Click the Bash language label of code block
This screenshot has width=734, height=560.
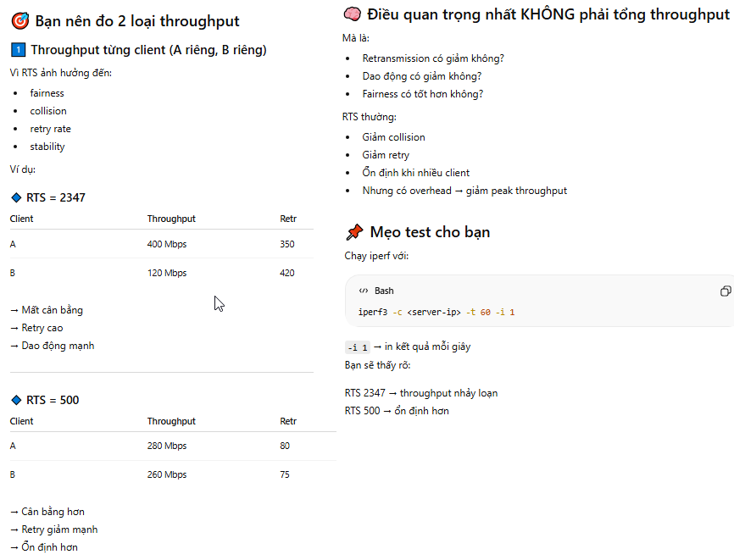pyautogui.click(x=384, y=291)
